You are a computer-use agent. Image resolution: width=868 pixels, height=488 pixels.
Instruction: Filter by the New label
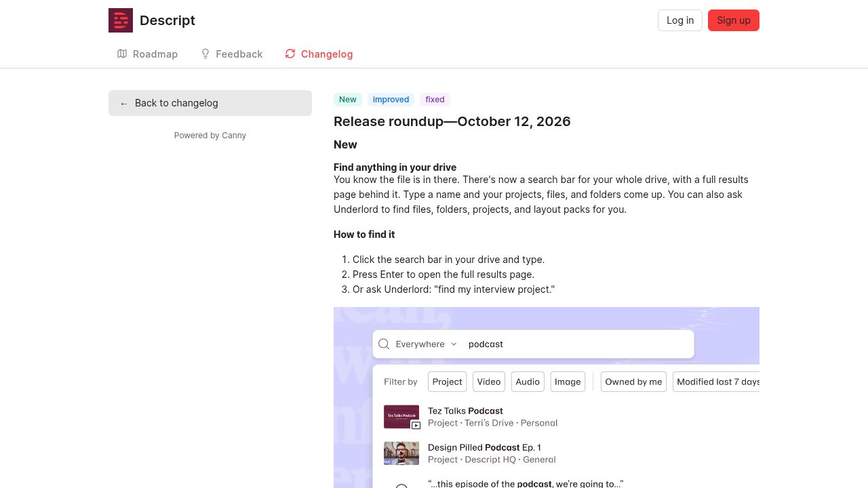[x=348, y=100]
